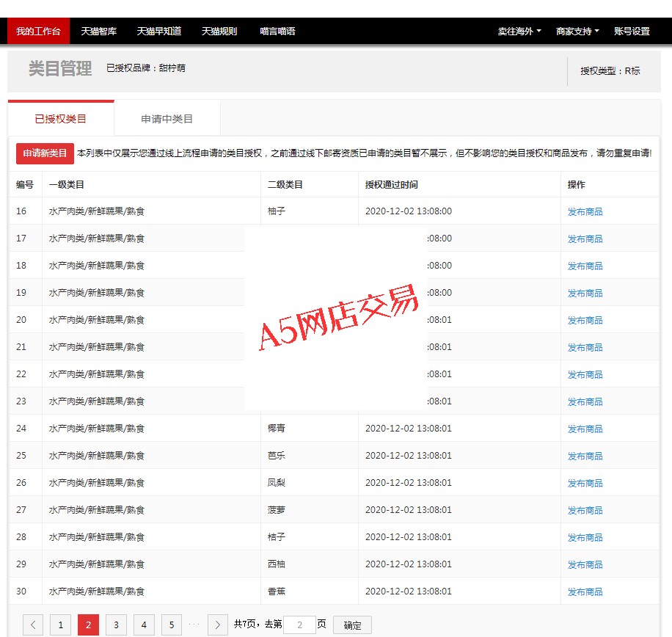This screenshot has width=672, height=637.
Task: Select page 4 in pagination
Action: 144,625
